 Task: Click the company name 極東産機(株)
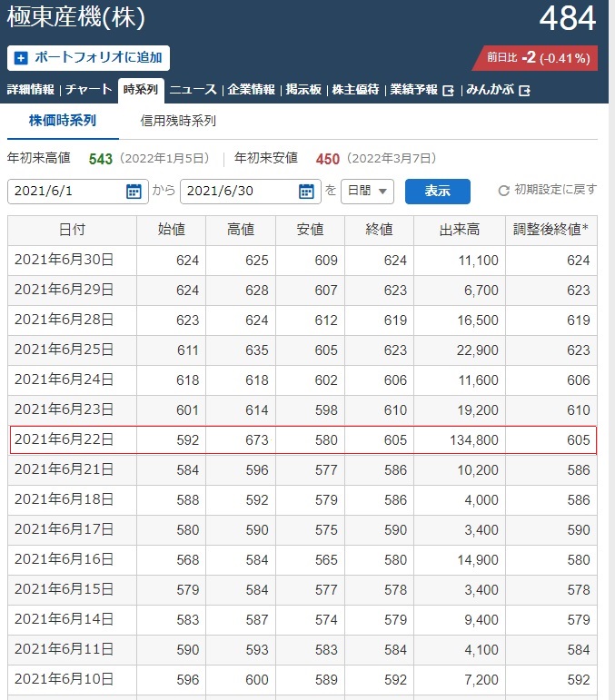[76, 18]
